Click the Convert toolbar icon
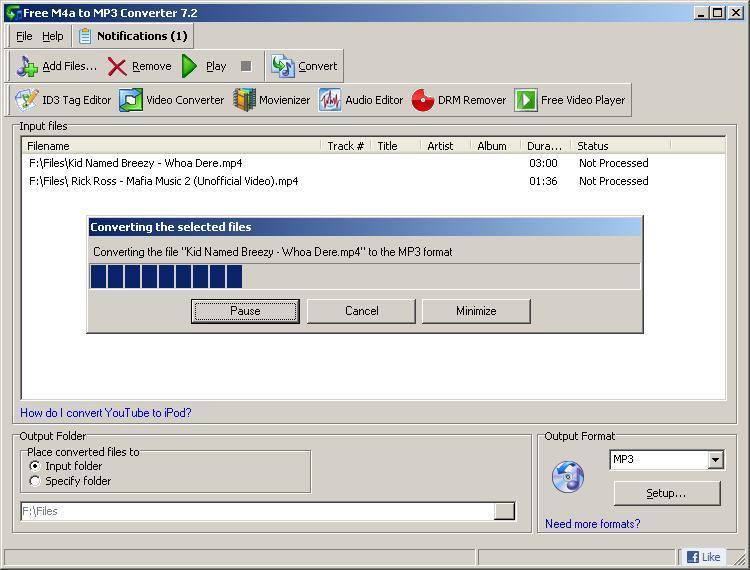 (283, 66)
